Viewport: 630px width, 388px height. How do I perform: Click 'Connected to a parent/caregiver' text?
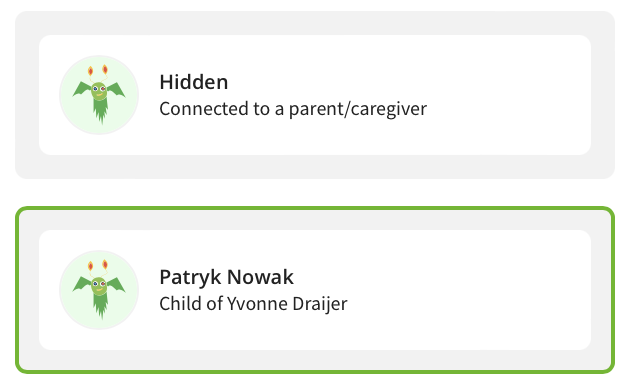(293, 109)
